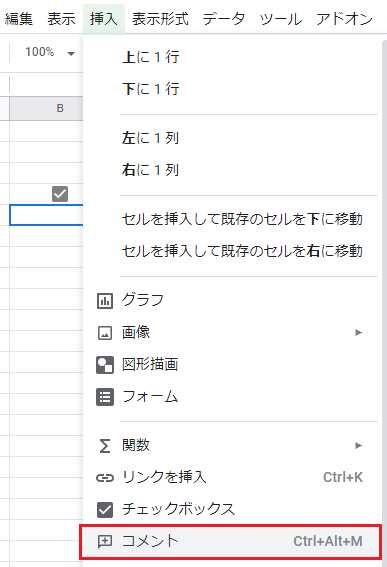The width and height of the screenshot is (387, 567).
Task: Toggle the checked checkbox in column B
Action: click(x=60, y=194)
